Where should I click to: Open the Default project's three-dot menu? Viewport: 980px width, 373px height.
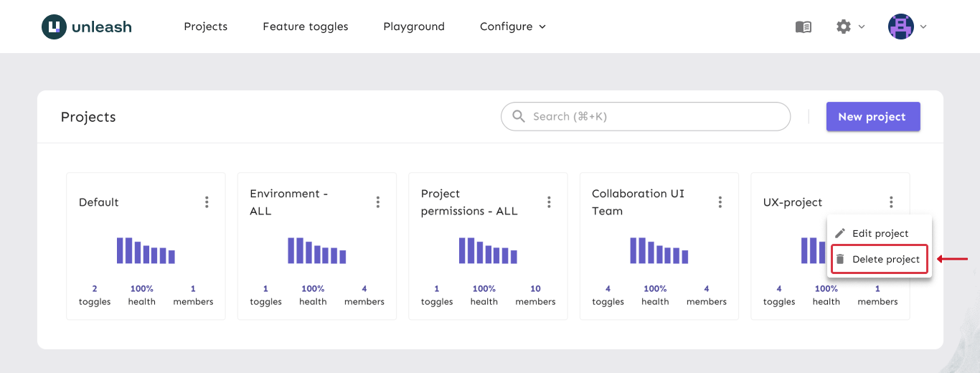pyautogui.click(x=207, y=202)
